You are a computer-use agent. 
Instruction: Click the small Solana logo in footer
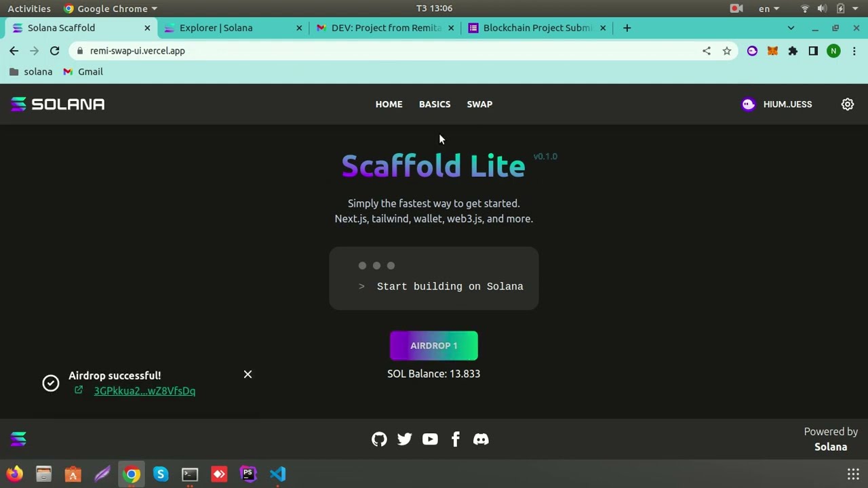[18, 439]
